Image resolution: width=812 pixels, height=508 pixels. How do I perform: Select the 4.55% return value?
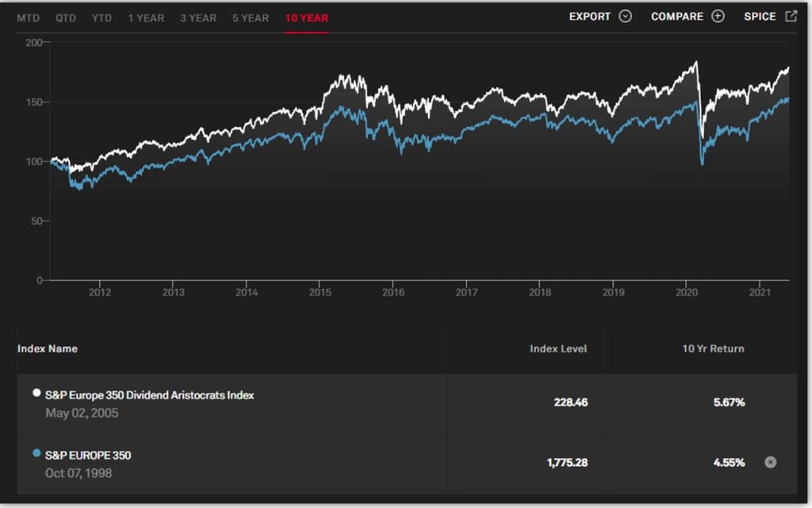730,463
